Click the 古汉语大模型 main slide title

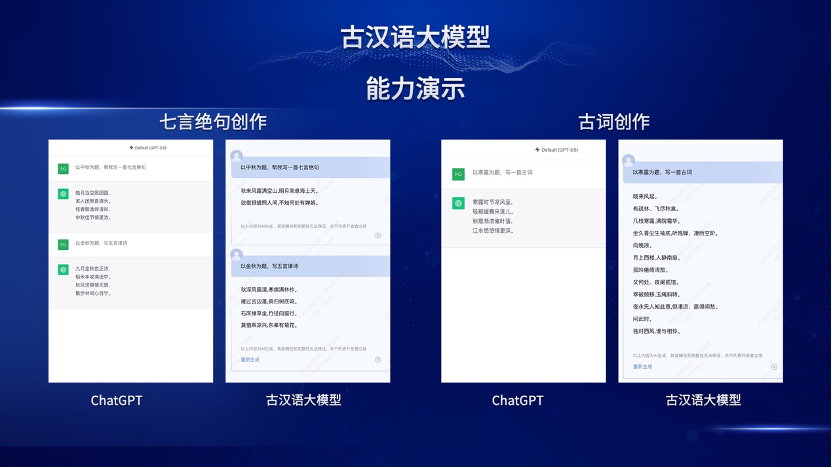point(415,38)
